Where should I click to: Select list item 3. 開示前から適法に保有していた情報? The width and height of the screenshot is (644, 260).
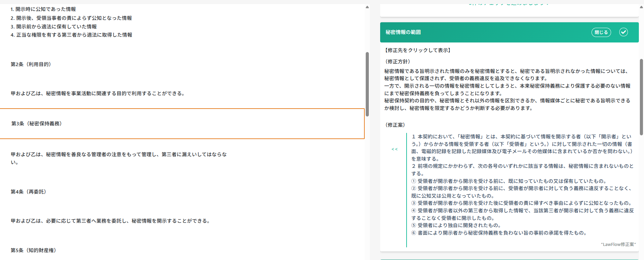coord(54,27)
